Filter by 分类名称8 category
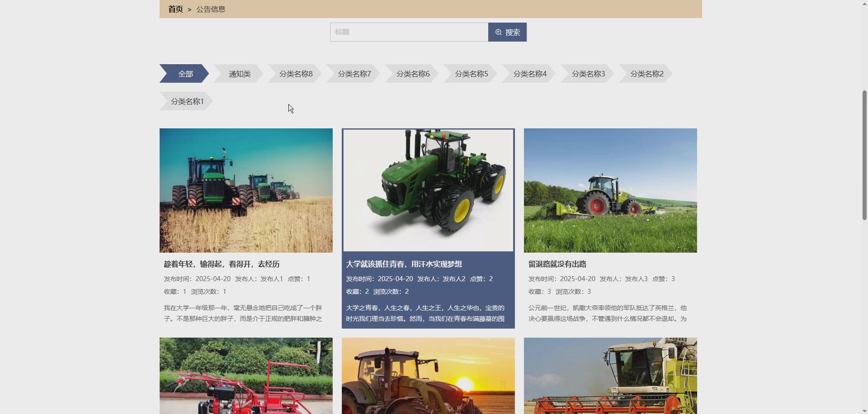This screenshot has width=868, height=414. point(296,73)
